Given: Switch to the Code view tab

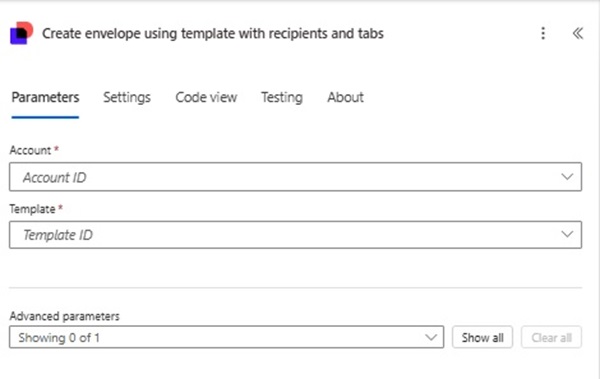Looking at the screenshot, I should click(206, 97).
